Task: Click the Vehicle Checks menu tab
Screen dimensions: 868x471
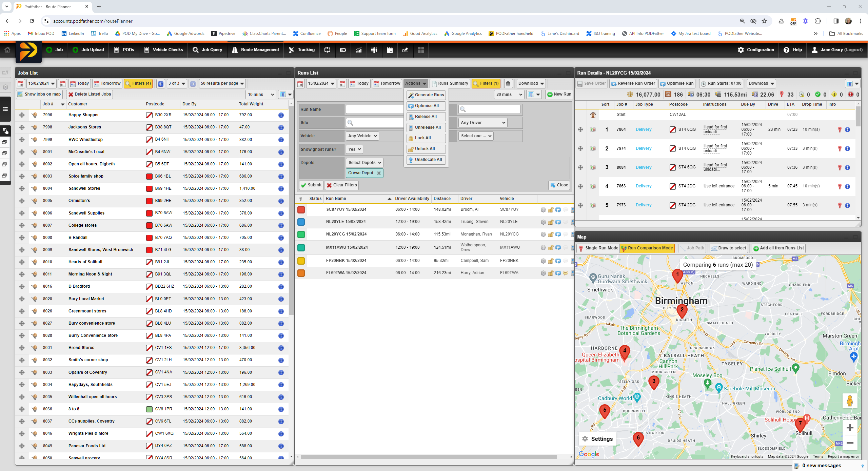Action: pos(166,50)
